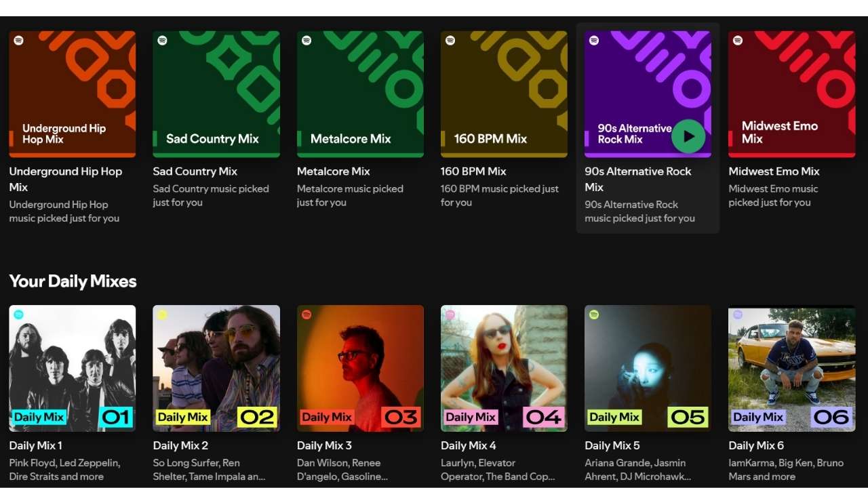868x488 pixels.
Task: Open Daily Mix 02 cover image
Action: click(216, 368)
